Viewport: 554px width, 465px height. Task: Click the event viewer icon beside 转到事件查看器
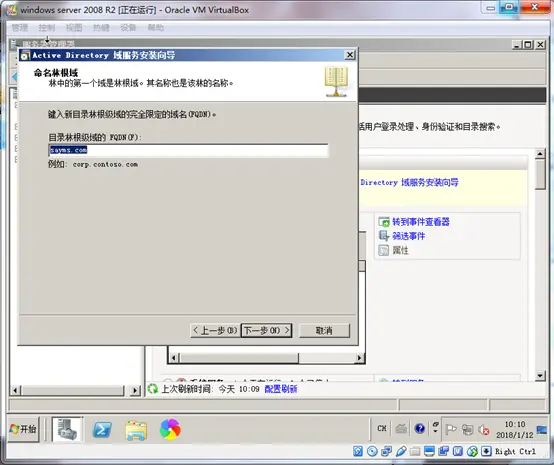point(384,222)
